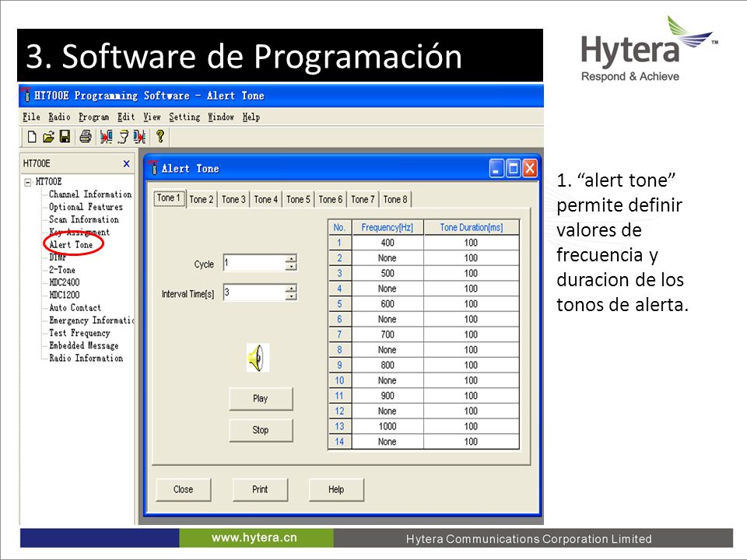Click the Open folder toolbar icon

48,137
